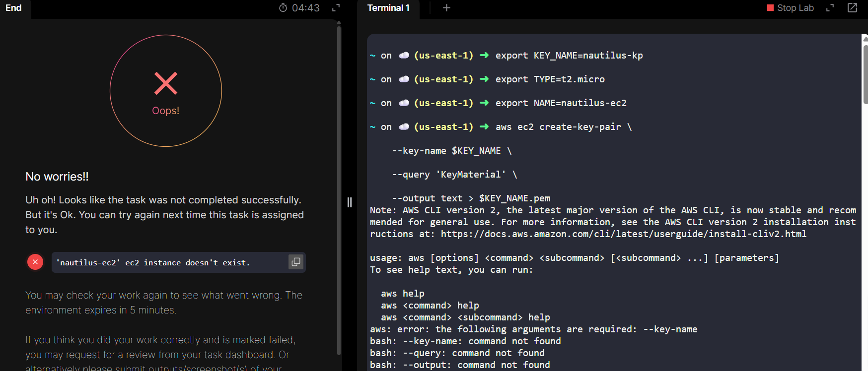This screenshot has width=868, height=371.
Task: Expand the task panel to fullscreen
Action: pos(336,8)
